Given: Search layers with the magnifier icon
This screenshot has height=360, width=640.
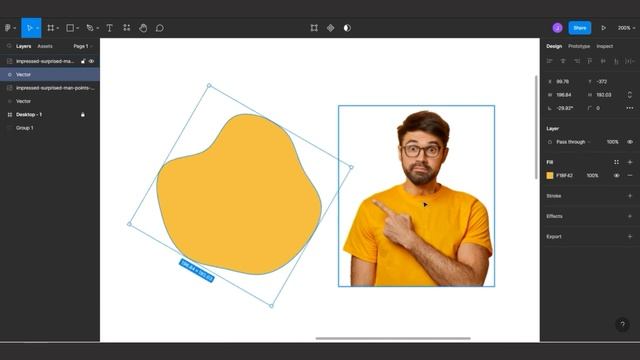Looking at the screenshot, I should (x=9, y=46).
